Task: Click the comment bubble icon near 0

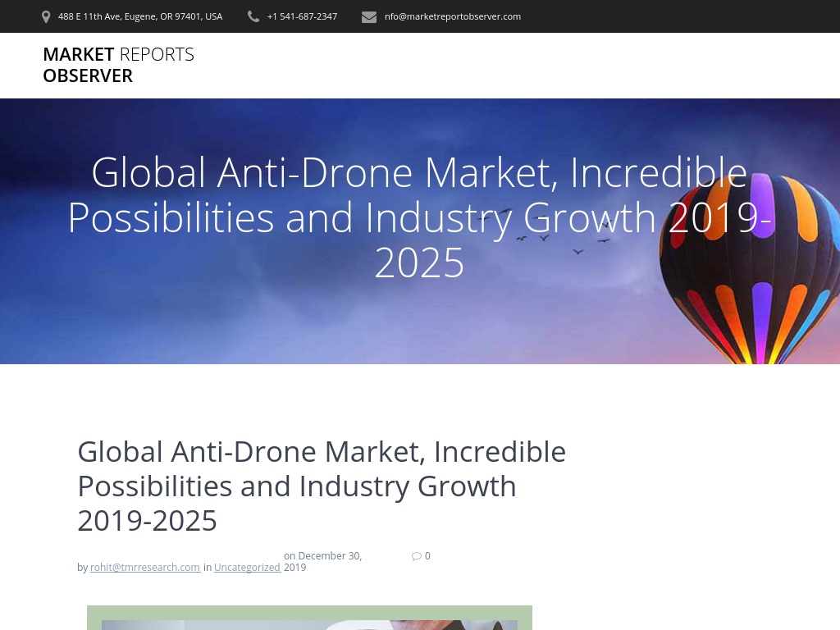Action: [x=416, y=556]
